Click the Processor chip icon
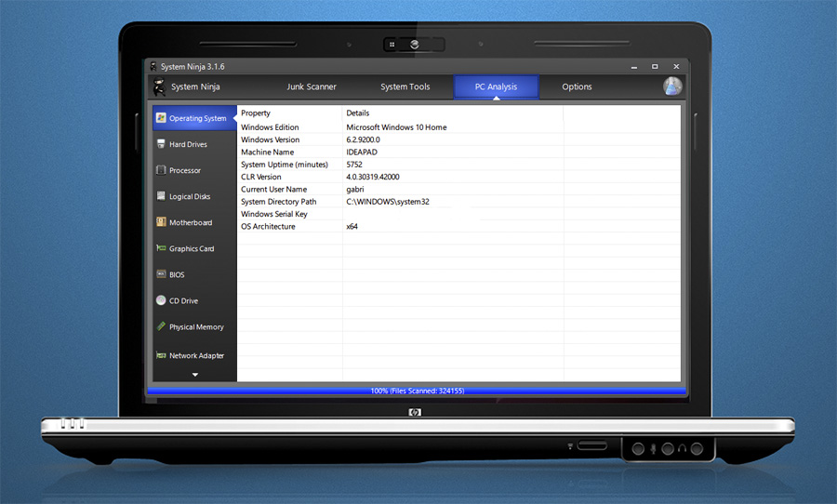Viewport: 837px width, 504px height. click(161, 170)
